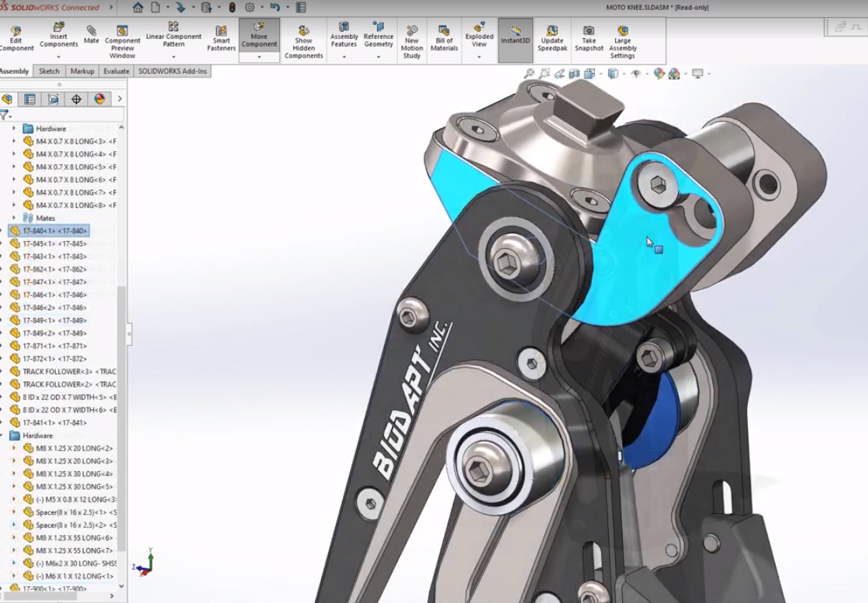Take a Snapshot of the assembly
This screenshot has width=868, height=603.
tap(589, 36)
